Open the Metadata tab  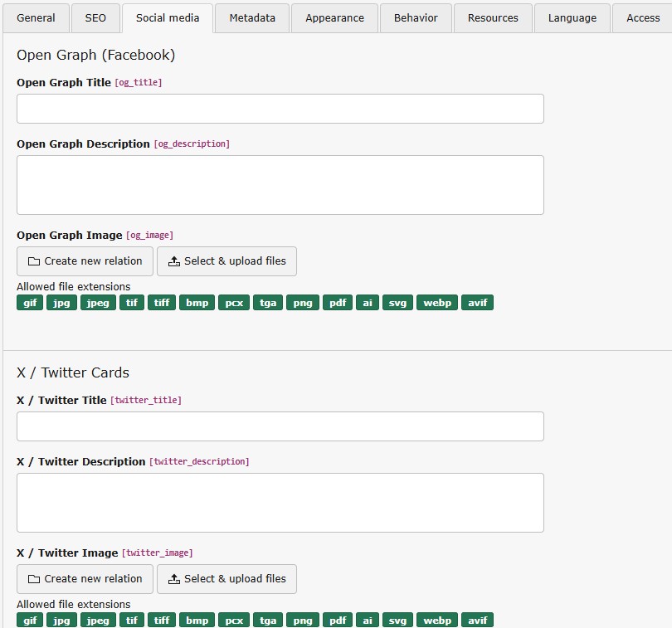tap(252, 17)
